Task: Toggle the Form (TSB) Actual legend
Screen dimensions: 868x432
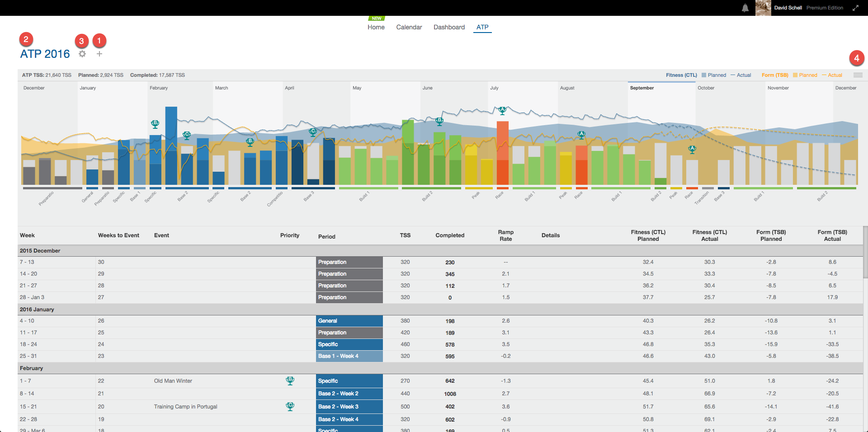Action: point(834,75)
